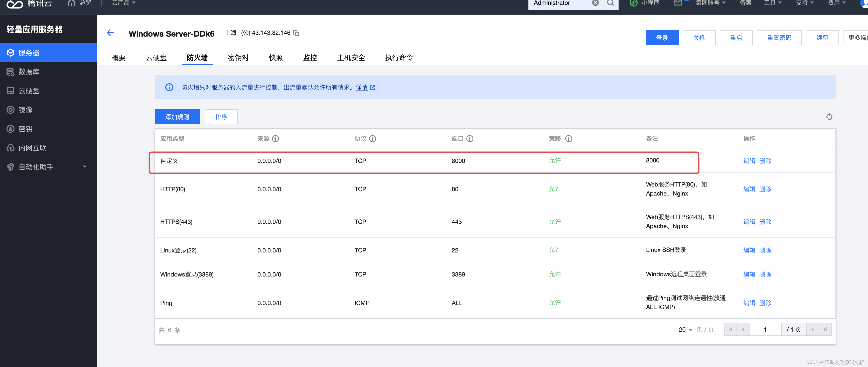Open 服务器 in the sidebar
This screenshot has width=868, height=367.
[x=48, y=53]
